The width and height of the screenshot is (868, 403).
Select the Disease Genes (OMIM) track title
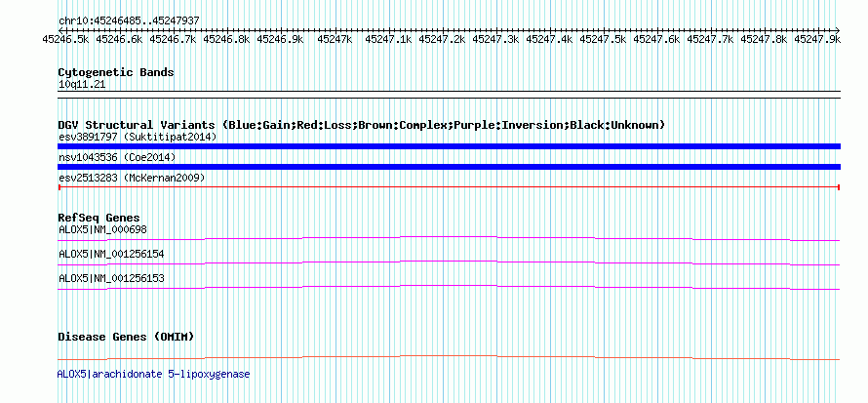point(126,337)
